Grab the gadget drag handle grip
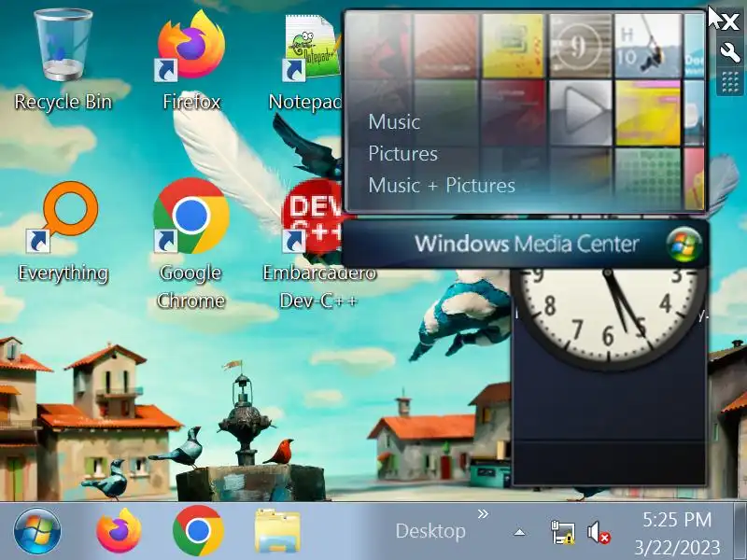The width and height of the screenshot is (747, 560). pos(729,82)
